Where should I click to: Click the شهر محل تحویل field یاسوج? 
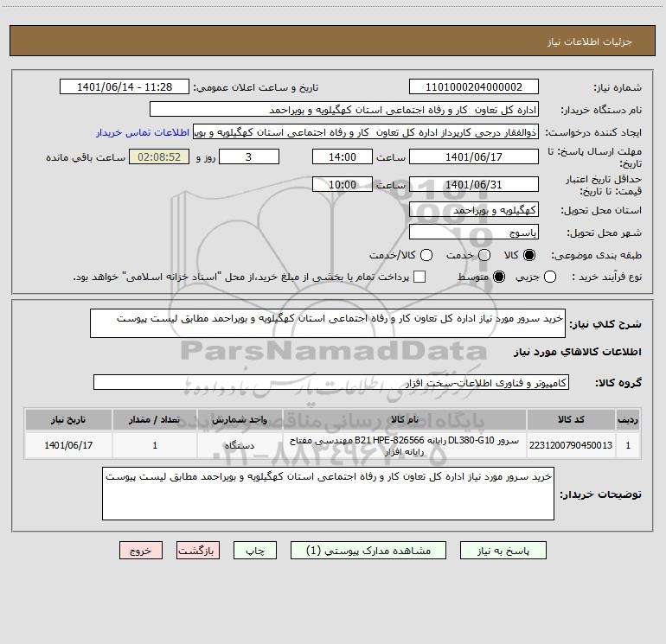(x=474, y=233)
